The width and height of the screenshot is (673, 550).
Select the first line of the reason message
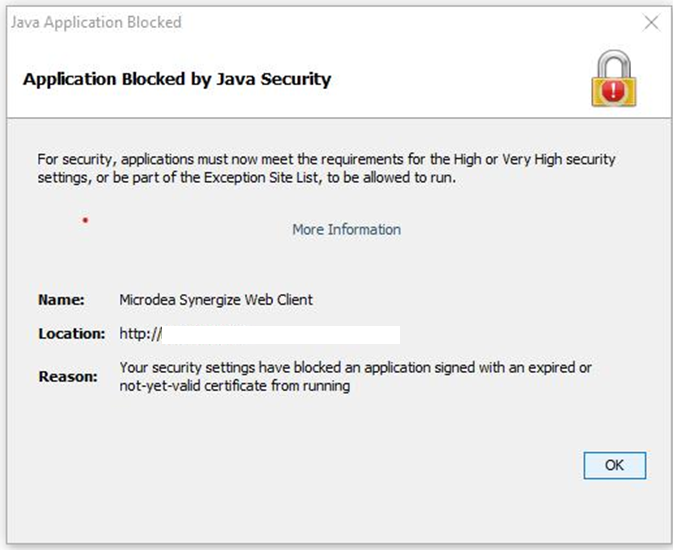tap(355, 368)
